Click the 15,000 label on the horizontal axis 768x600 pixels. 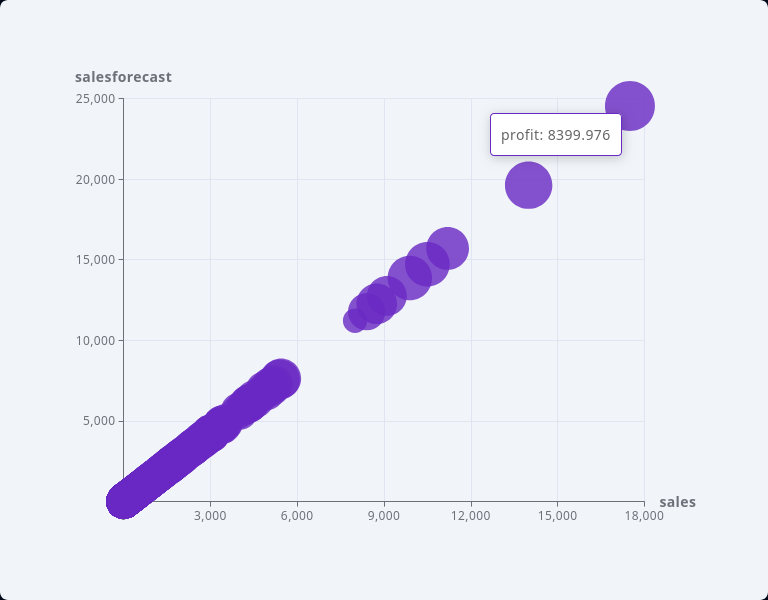pos(557,516)
